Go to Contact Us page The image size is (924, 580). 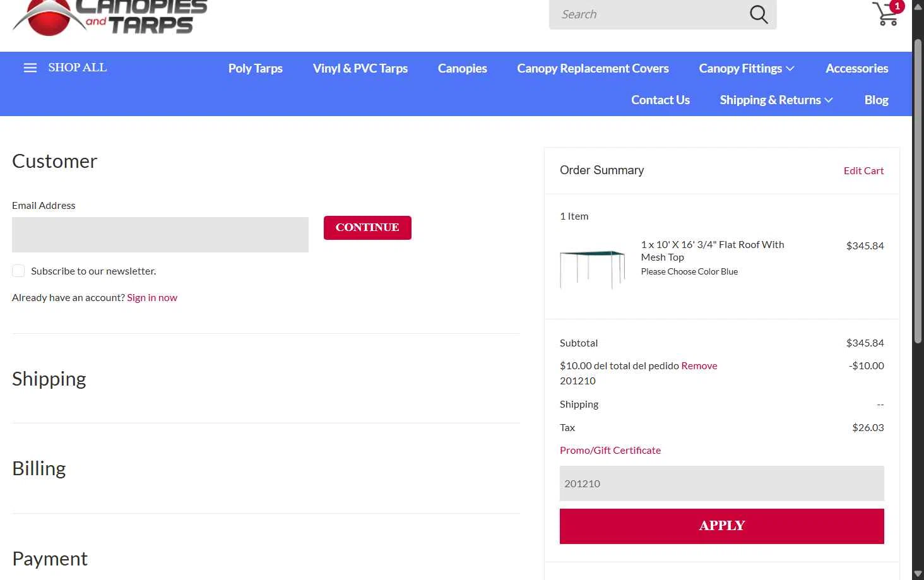tap(661, 100)
